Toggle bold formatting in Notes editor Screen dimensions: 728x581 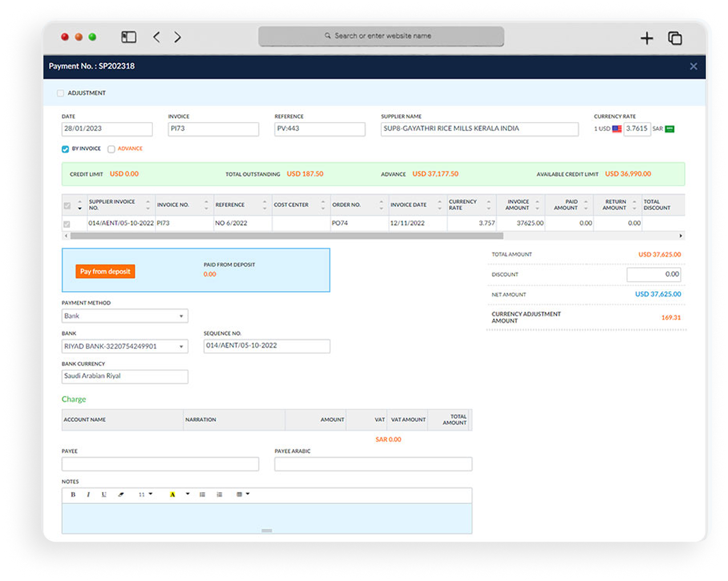pos(73,495)
